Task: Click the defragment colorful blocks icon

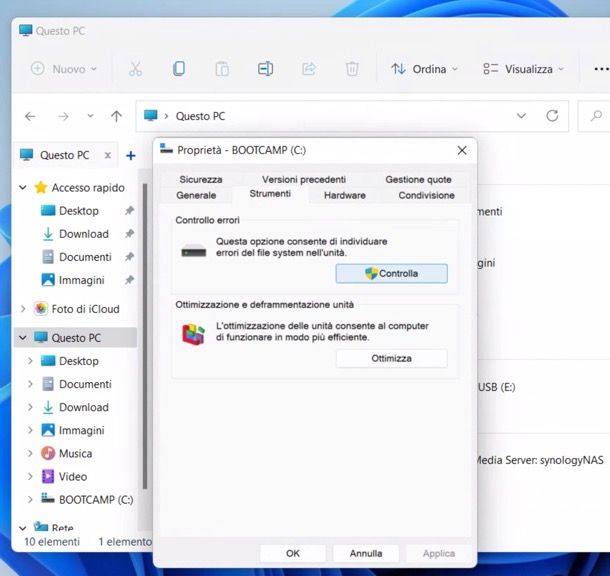Action: [193, 334]
